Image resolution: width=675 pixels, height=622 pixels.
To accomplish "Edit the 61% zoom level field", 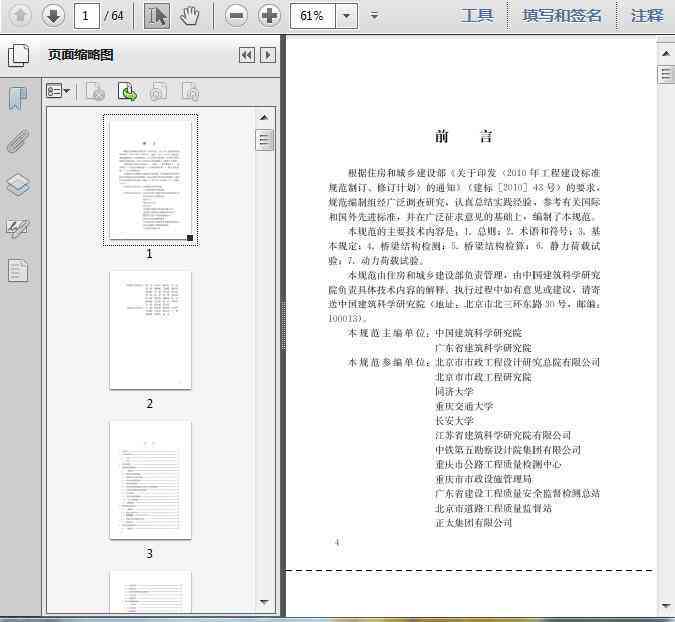I will [x=313, y=16].
